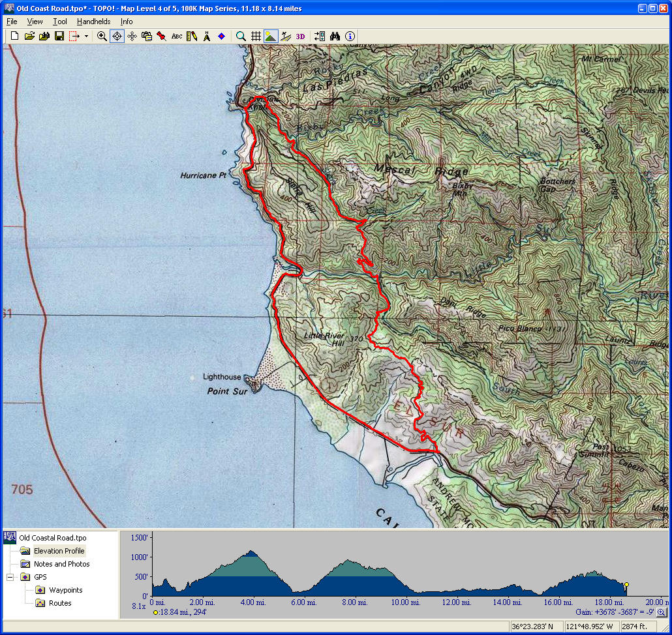Select the ABC text label tool
Viewport: 672px width, 635px height.
(177, 37)
